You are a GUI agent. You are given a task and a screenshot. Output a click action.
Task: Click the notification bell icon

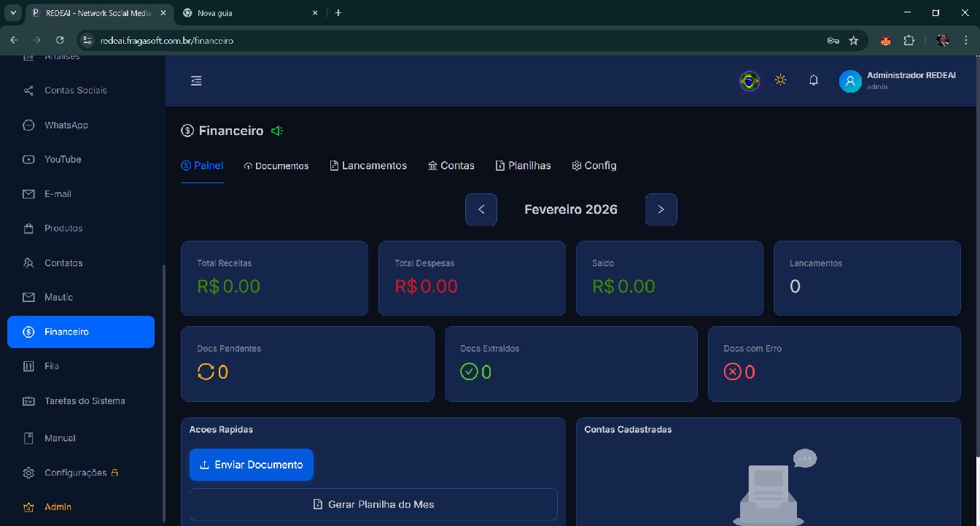[814, 81]
